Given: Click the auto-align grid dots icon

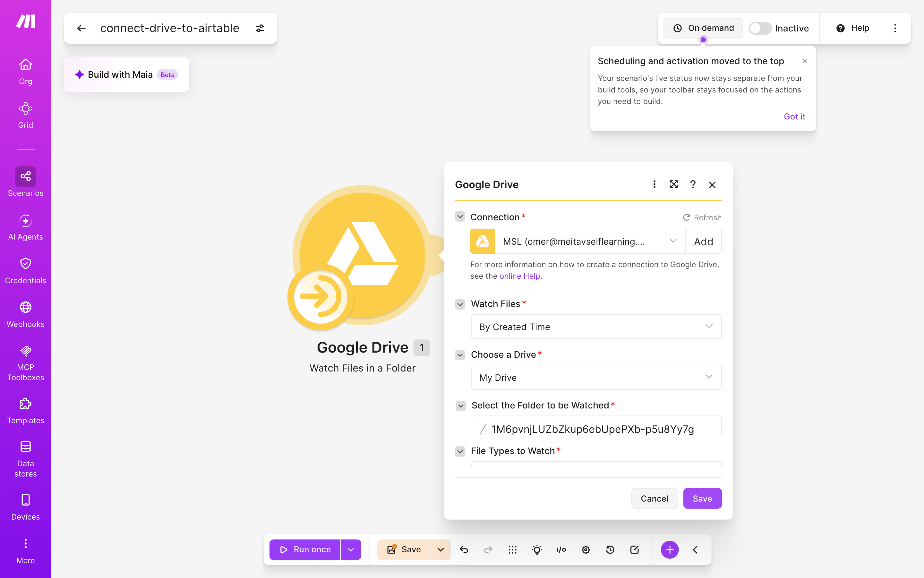Looking at the screenshot, I should coord(512,550).
